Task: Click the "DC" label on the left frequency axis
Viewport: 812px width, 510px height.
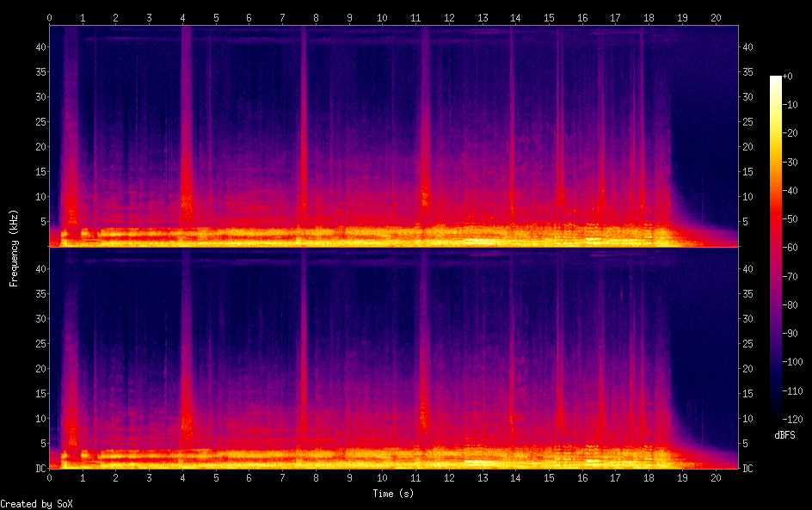Action: point(41,468)
